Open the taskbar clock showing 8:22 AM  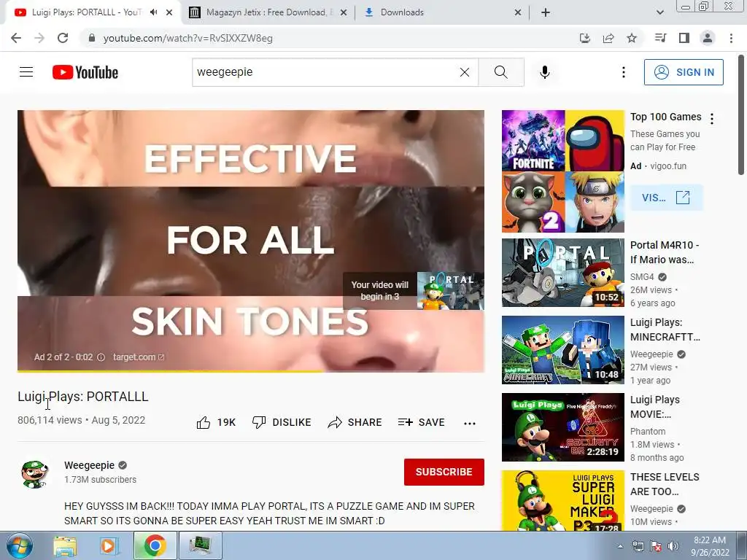coord(710,546)
